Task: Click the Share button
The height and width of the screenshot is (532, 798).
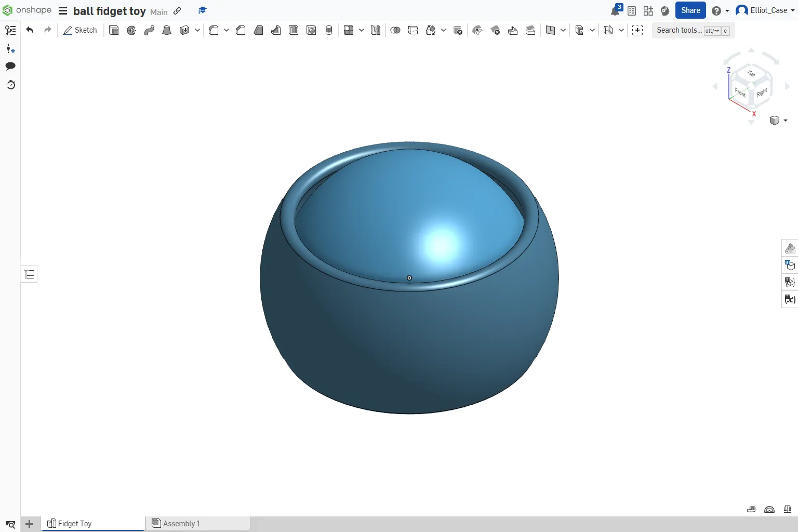Action: coord(690,10)
